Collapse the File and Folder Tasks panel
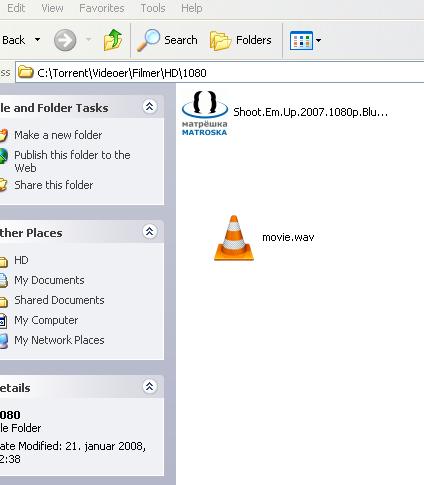The image size is (424, 485). tap(149, 107)
